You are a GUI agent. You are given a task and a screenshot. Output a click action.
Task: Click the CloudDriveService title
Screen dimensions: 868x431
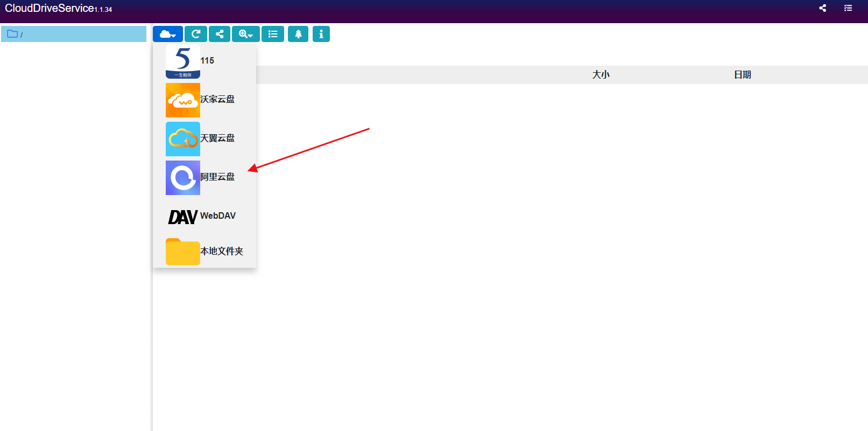tap(50, 8)
